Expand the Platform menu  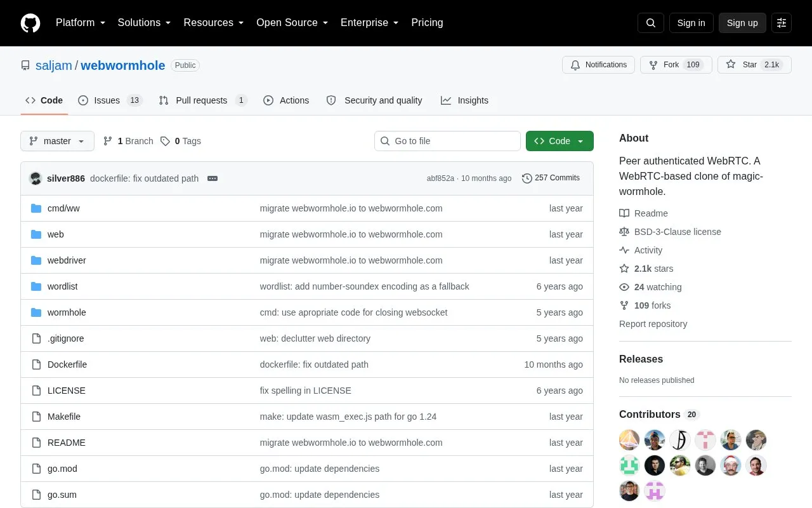pos(81,23)
